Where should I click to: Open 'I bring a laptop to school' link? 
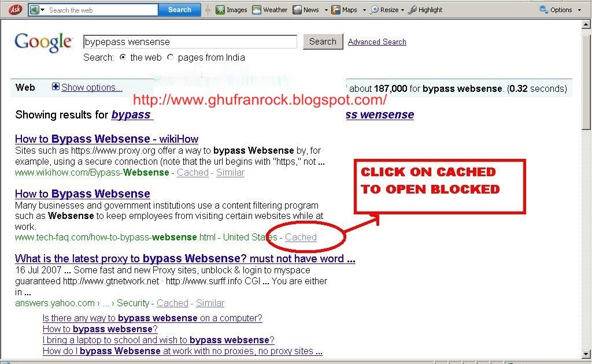click(158, 340)
